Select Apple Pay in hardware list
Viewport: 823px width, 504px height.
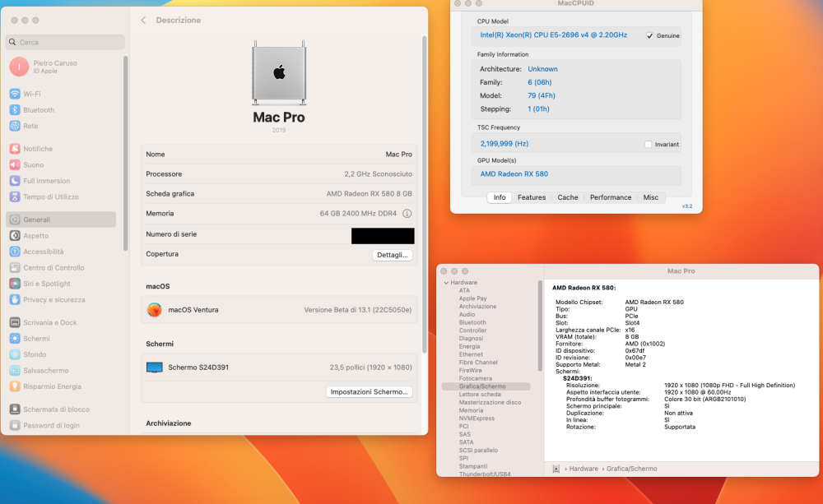472,298
